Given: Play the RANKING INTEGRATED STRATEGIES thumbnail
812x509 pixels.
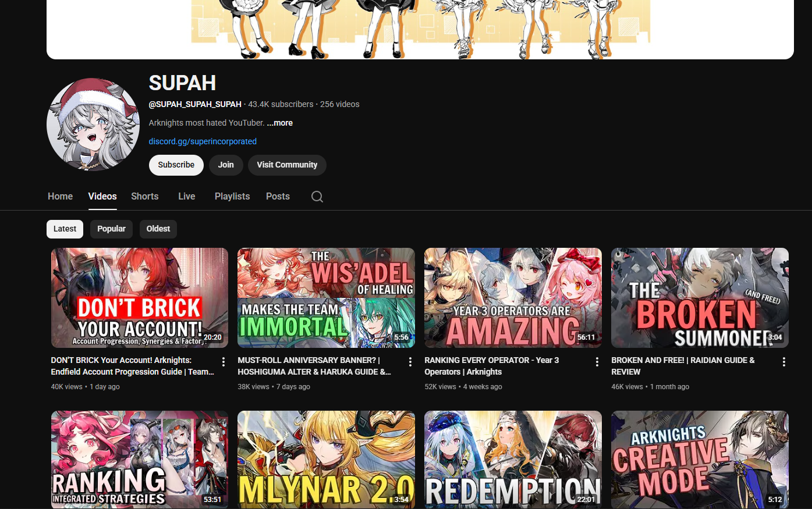Looking at the screenshot, I should 140,460.
